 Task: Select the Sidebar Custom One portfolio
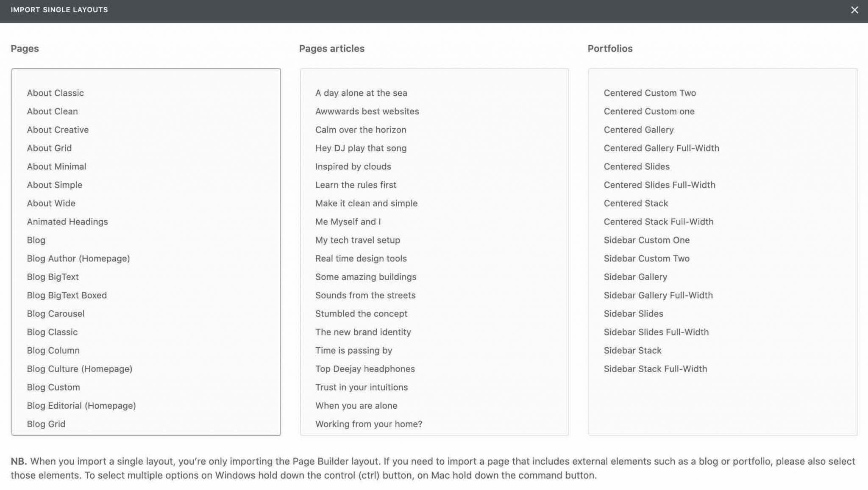pos(646,240)
